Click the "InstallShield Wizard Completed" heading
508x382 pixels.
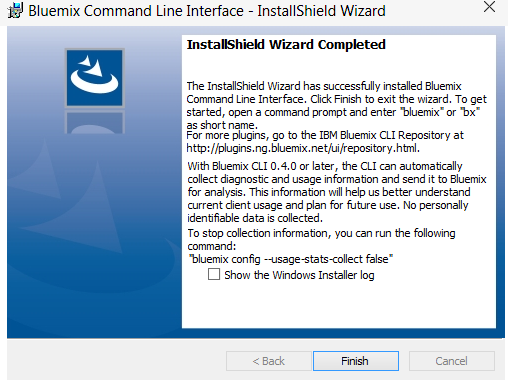[x=286, y=44]
